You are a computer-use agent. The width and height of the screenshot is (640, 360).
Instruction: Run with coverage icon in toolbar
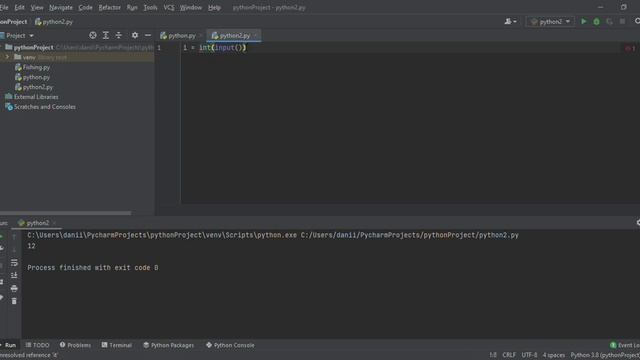point(609,22)
